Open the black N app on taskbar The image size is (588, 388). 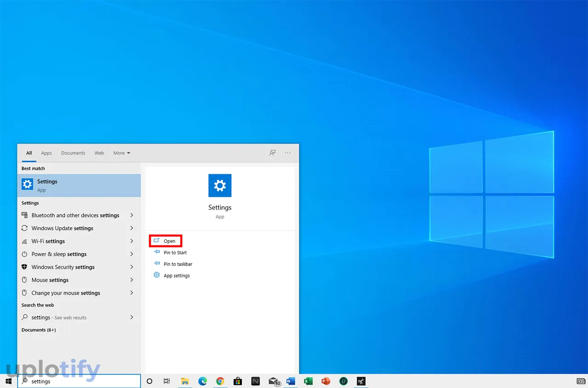click(255, 381)
